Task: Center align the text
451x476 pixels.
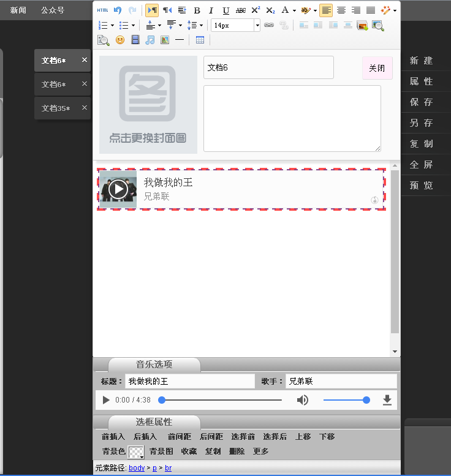Action: tap(341, 10)
